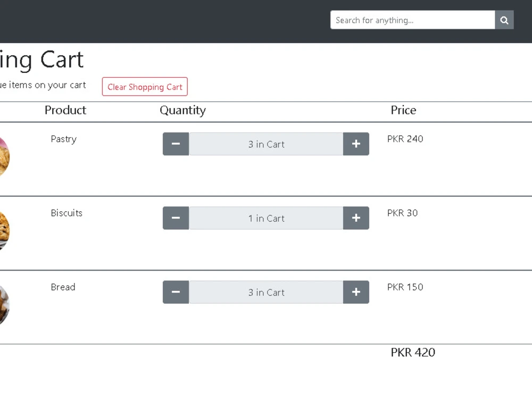
Task: Click the Quantity column header
Action: (x=183, y=111)
